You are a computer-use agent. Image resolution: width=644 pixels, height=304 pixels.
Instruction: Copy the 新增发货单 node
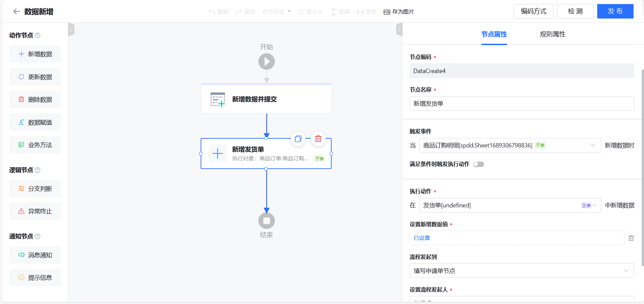pyautogui.click(x=298, y=139)
